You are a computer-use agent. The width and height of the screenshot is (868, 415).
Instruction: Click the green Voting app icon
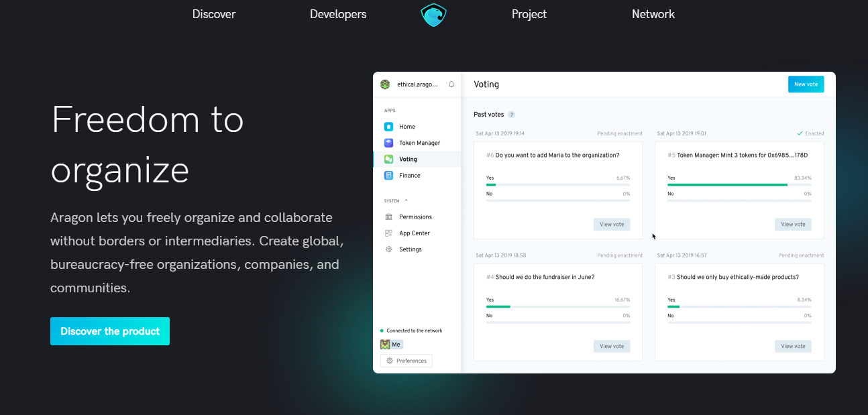(388, 159)
